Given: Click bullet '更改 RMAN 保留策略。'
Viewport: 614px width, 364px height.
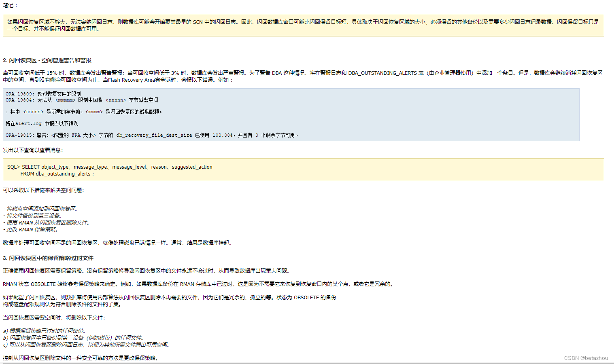Looking at the screenshot, I should pos(31,229).
